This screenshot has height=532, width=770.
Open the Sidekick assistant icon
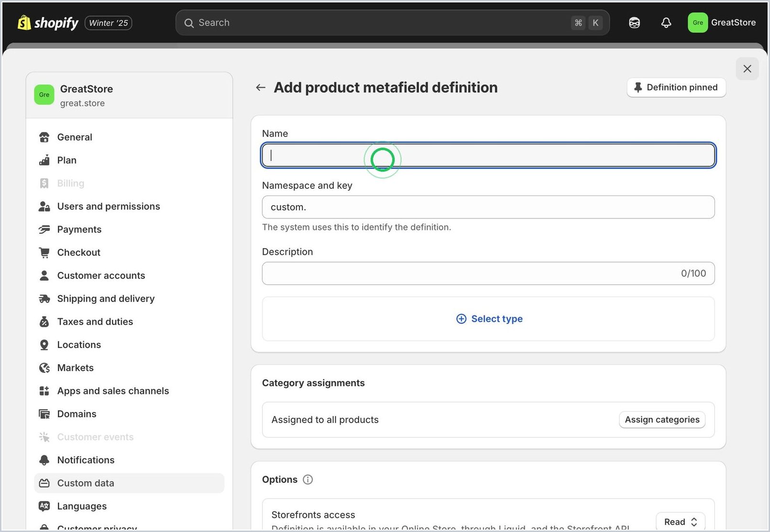634,22
